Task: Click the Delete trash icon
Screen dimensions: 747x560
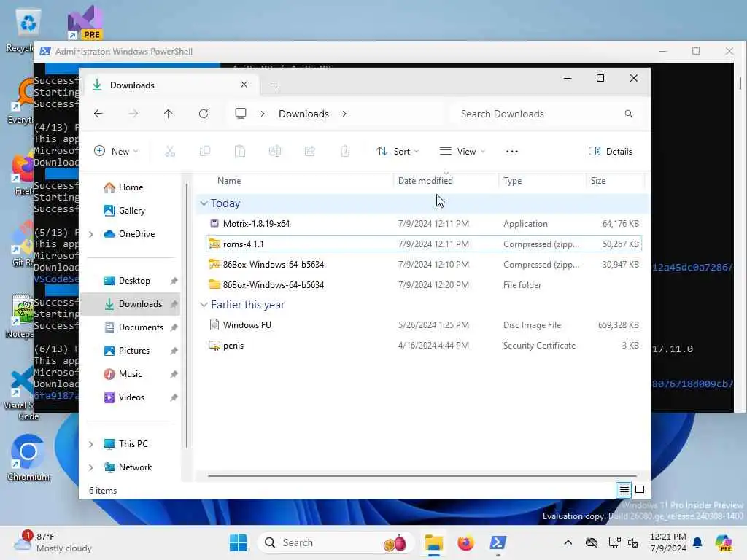Action: click(x=345, y=152)
